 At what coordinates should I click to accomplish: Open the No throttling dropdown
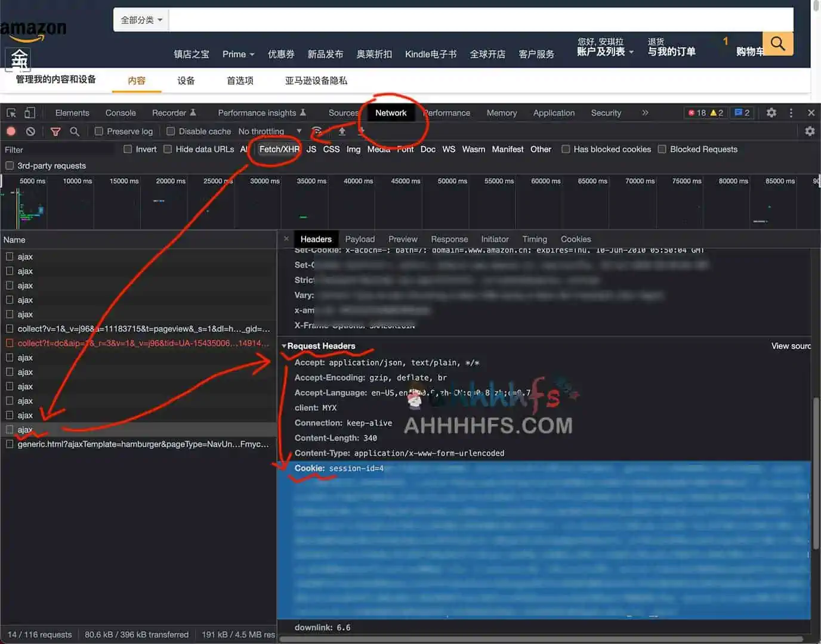[x=269, y=131]
